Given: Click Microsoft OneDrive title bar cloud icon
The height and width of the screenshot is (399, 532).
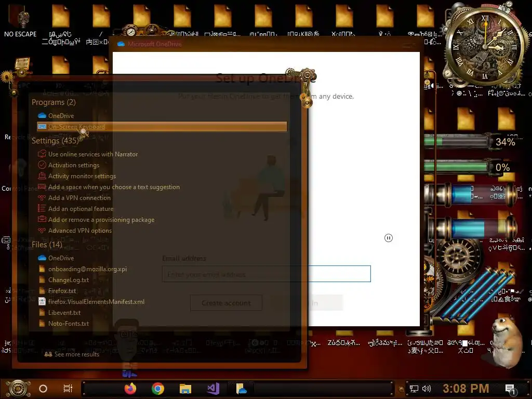Looking at the screenshot, I should tap(121, 44).
